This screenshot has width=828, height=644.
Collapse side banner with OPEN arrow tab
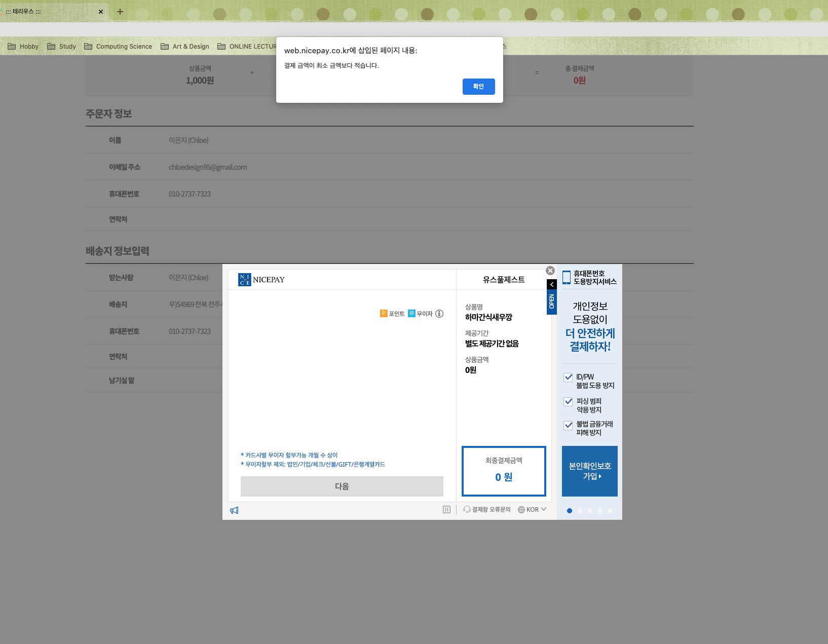552,285
